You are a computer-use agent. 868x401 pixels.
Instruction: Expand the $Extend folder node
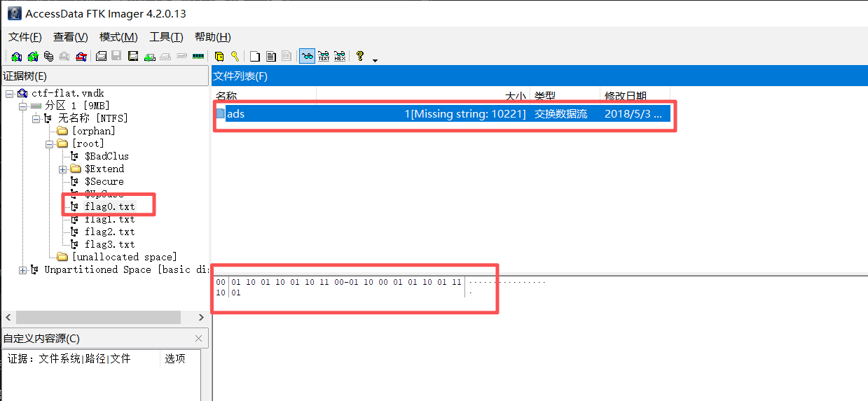point(62,169)
